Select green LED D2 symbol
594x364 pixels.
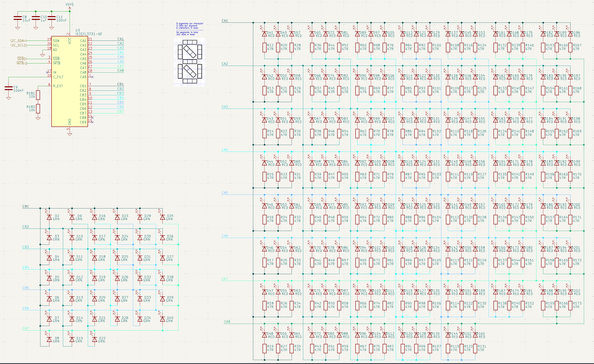pyautogui.click(x=49, y=217)
